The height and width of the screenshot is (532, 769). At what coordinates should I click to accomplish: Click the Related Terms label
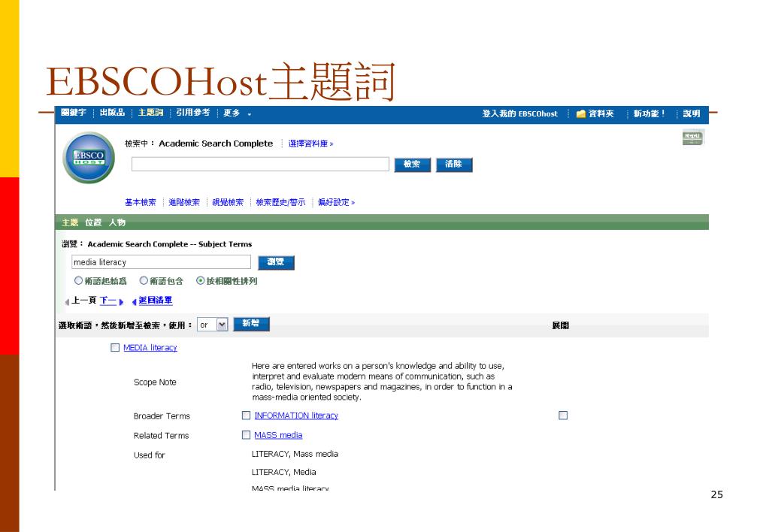pos(162,435)
